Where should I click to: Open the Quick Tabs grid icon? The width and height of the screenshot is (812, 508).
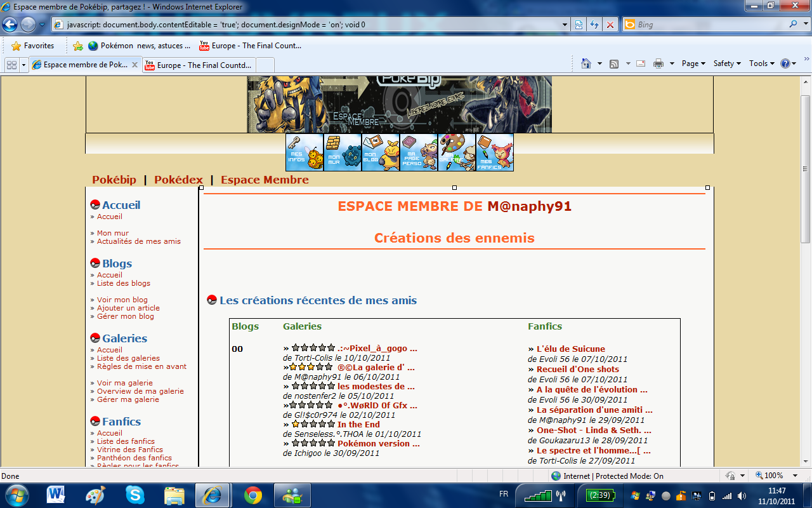pos(11,65)
